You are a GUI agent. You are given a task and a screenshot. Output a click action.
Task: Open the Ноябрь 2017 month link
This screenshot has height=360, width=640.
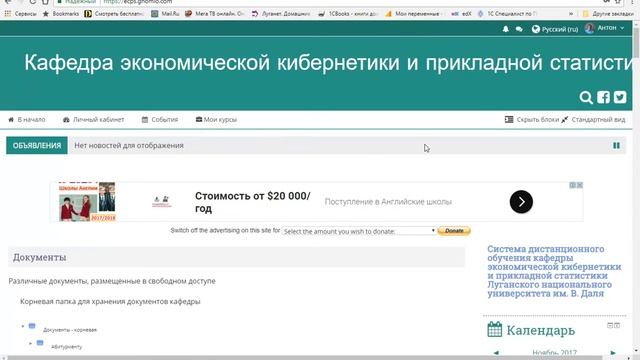pyautogui.click(x=554, y=353)
